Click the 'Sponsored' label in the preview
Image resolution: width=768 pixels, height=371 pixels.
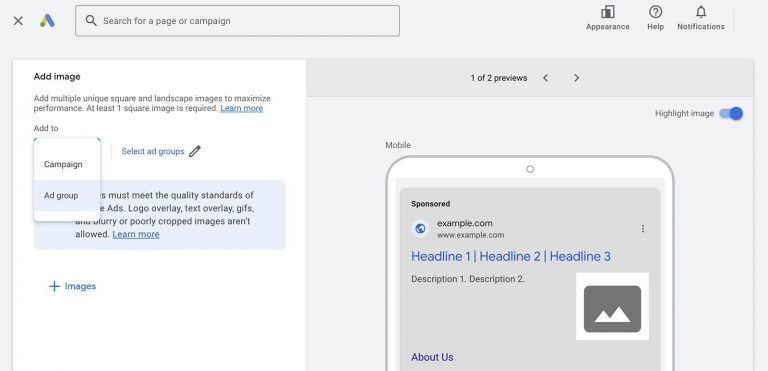431,204
